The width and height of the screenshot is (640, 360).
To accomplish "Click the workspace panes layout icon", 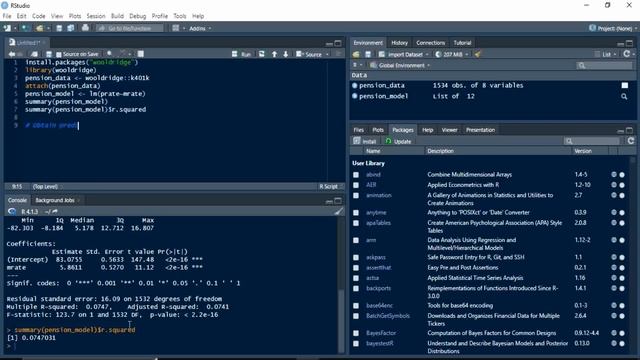I will [176, 28].
